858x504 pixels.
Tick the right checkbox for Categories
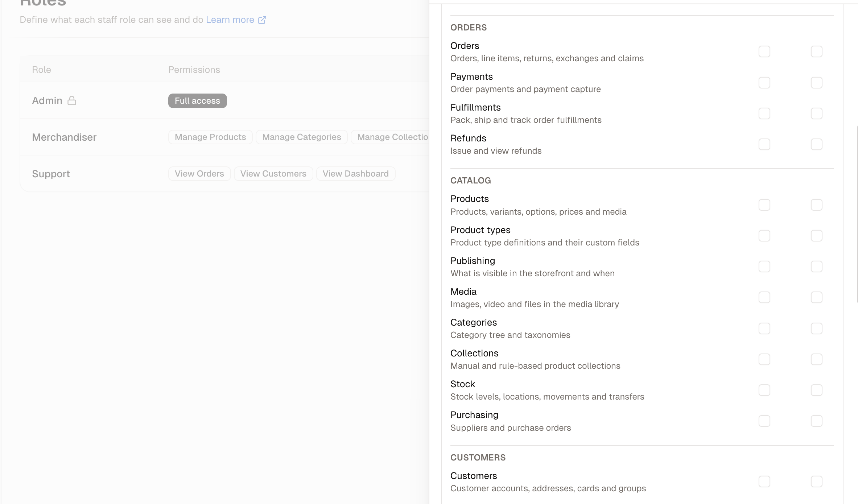pyautogui.click(x=817, y=329)
